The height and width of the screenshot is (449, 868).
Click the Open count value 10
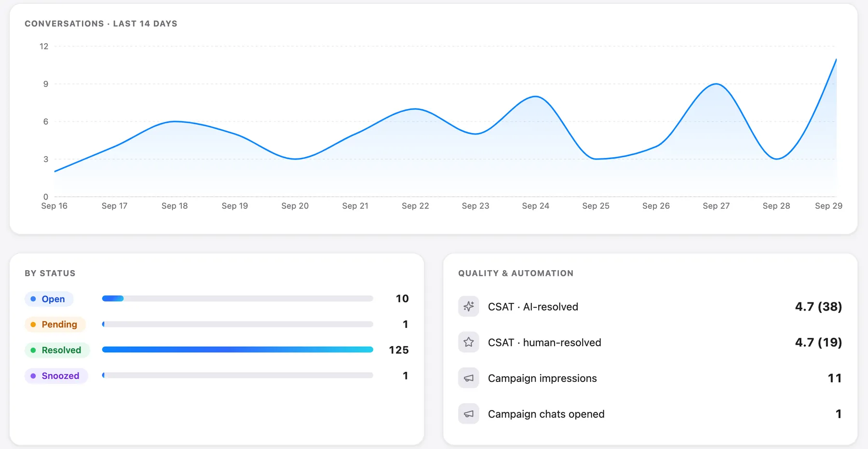pyautogui.click(x=402, y=299)
